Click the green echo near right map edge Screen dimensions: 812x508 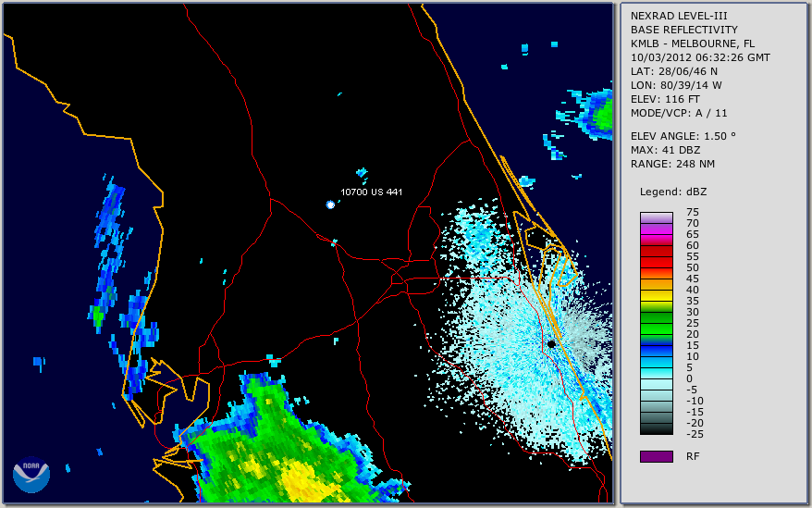point(596,113)
